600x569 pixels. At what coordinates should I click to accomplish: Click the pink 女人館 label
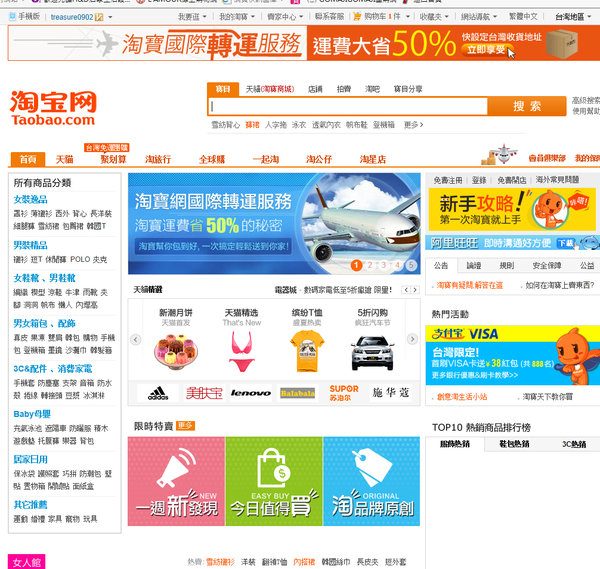pyautogui.click(x=26, y=562)
